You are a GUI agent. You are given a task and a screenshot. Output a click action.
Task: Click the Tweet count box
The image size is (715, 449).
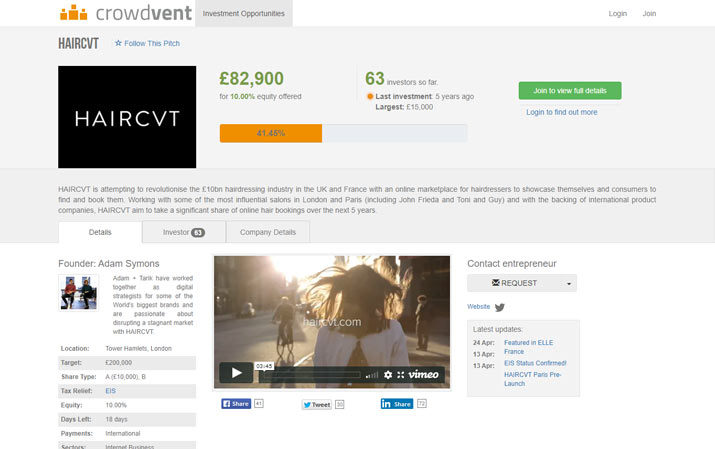pos(340,404)
